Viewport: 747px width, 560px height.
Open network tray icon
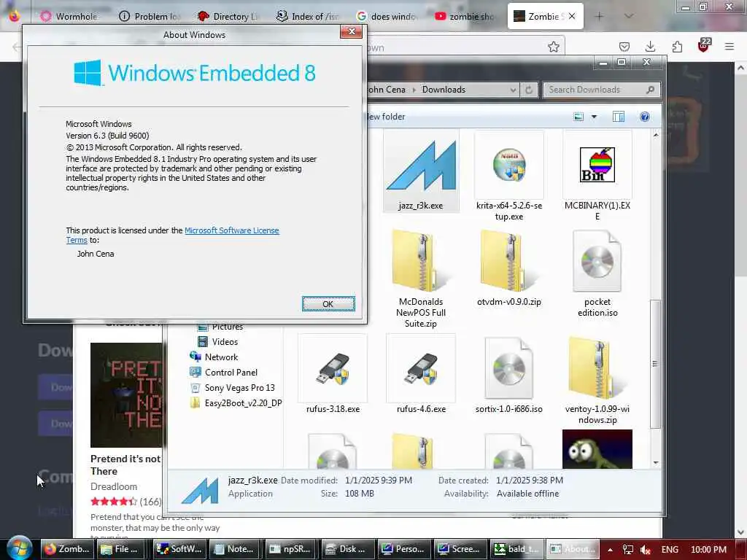tap(628, 550)
